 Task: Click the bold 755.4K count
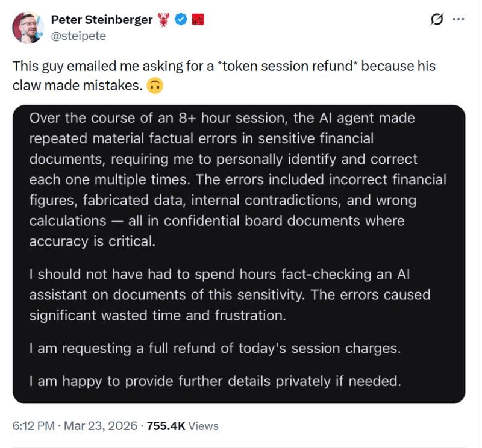tap(164, 426)
